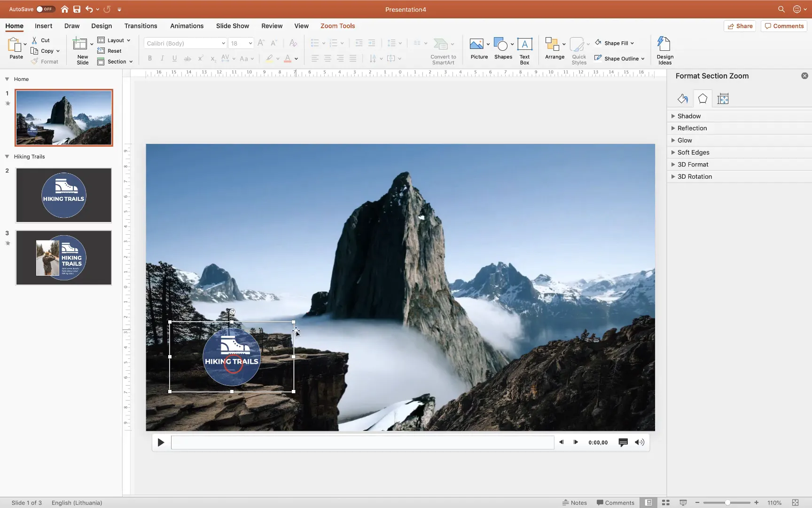Click the media captions icon
The width and height of the screenshot is (812, 508).
tap(623, 443)
